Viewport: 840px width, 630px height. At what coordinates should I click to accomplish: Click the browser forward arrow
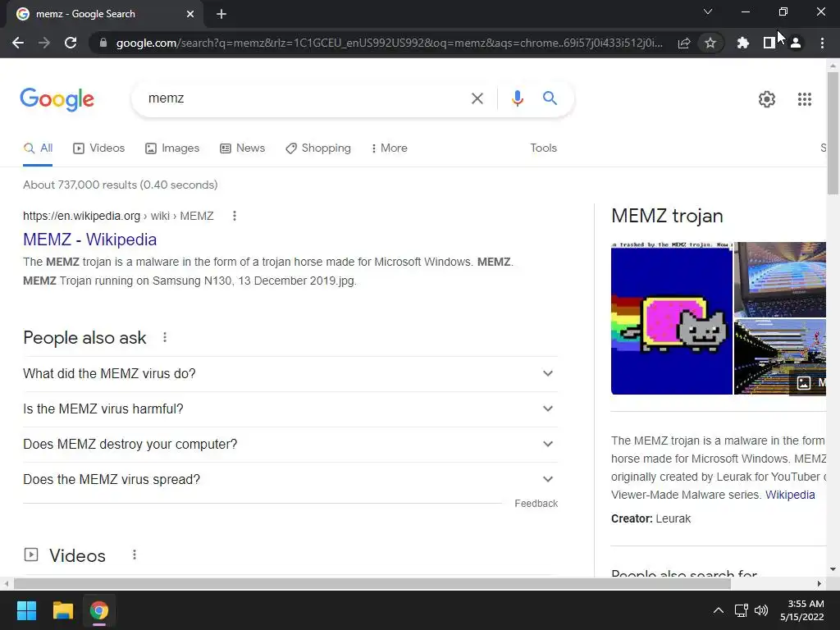(44, 43)
